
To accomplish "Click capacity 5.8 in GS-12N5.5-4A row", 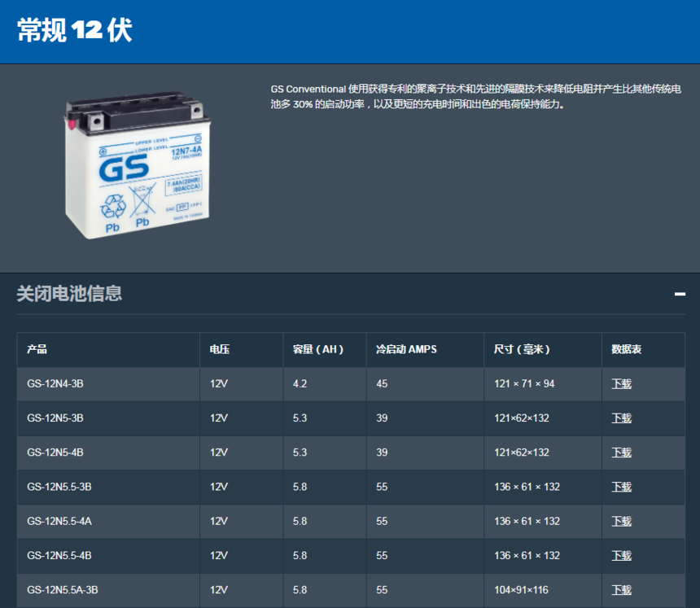I will pyautogui.click(x=300, y=521).
